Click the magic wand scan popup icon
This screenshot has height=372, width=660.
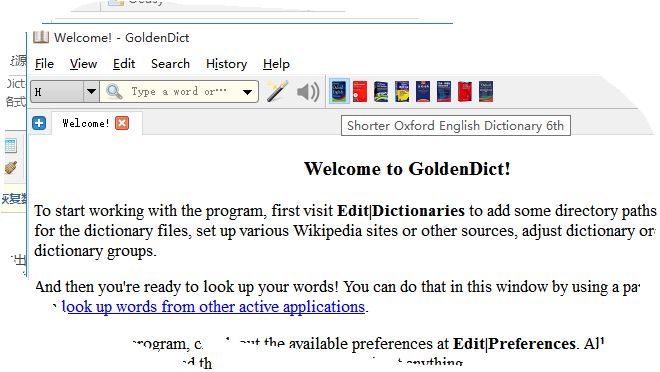pos(277,91)
